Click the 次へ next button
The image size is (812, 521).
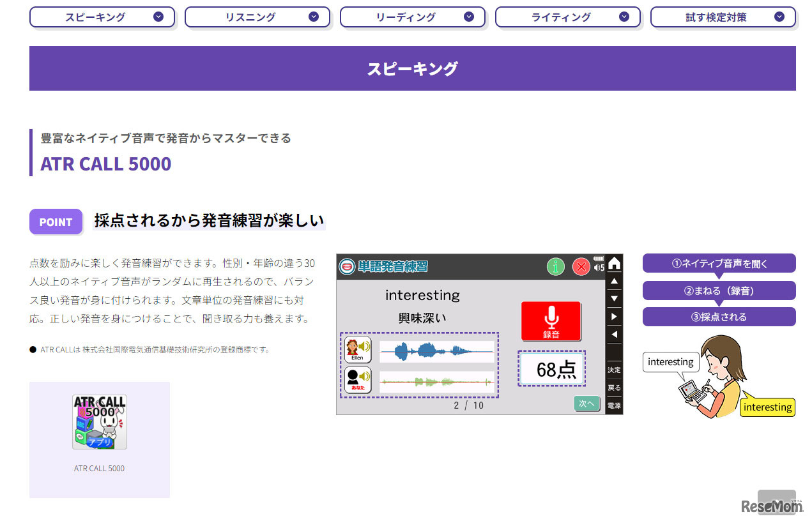click(x=586, y=404)
